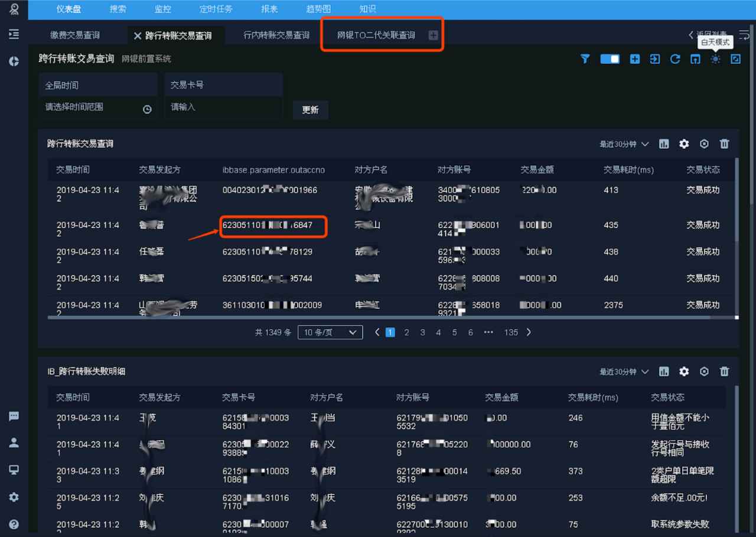Open the 10 条/页 page size dropdown

point(330,333)
